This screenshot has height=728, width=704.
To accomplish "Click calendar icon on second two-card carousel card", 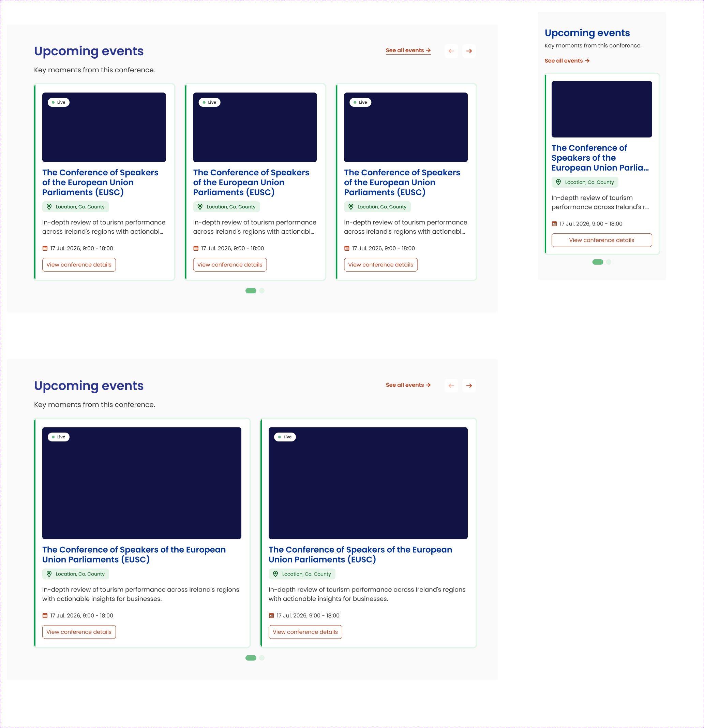I will coord(271,616).
